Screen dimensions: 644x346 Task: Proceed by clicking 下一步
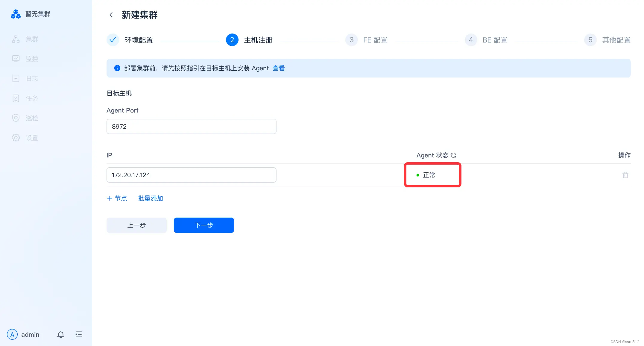coord(203,225)
